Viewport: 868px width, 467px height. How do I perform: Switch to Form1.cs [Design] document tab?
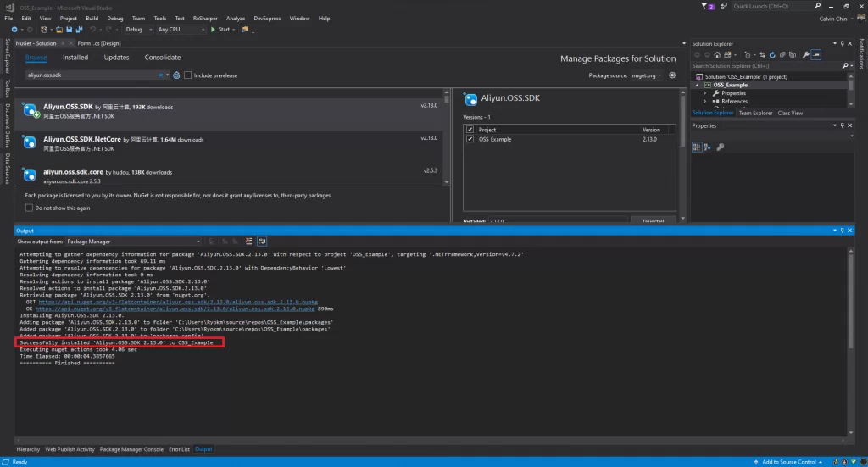pyautogui.click(x=99, y=43)
